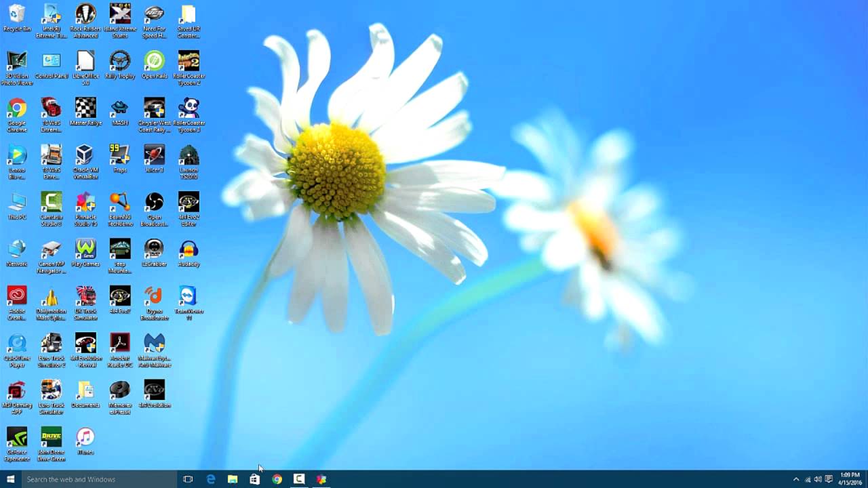Launch QuickTime Player shortcut

click(x=17, y=350)
